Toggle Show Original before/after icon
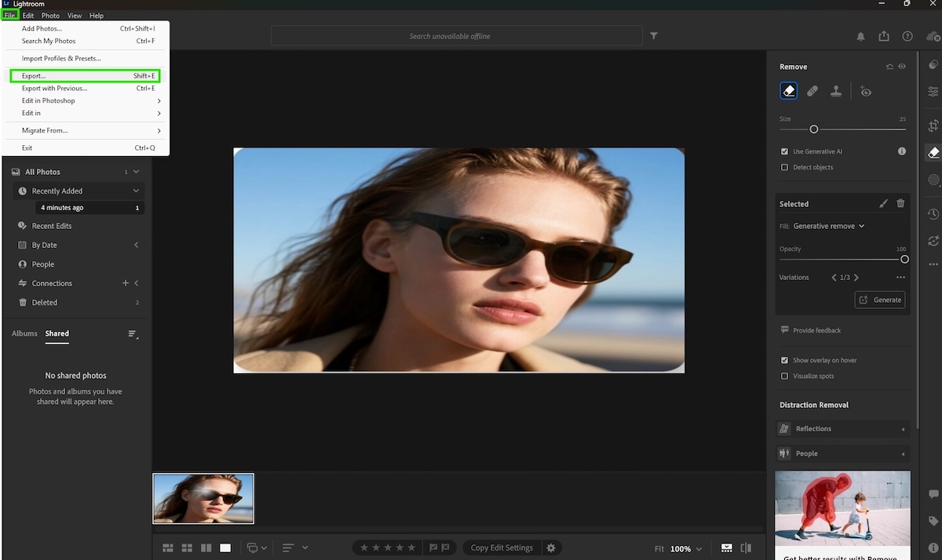Image resolution: width=942 pixels, height=560 pixels. pos(746,547)
